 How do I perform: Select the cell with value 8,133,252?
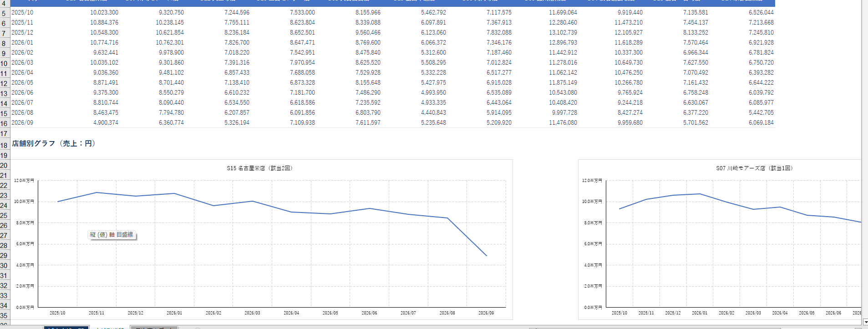pyautogui.click(x=695, y=32)
